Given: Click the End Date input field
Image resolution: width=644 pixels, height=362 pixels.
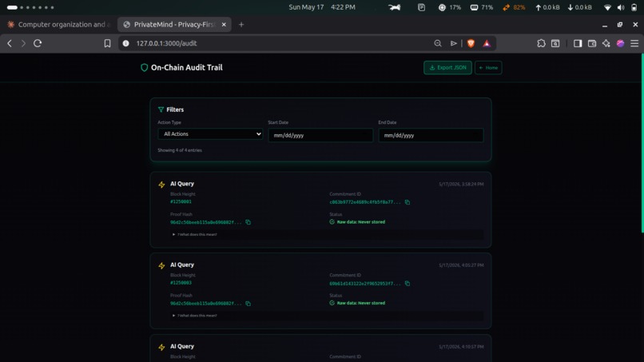Looking at the screenshot, I should point(431,135).
